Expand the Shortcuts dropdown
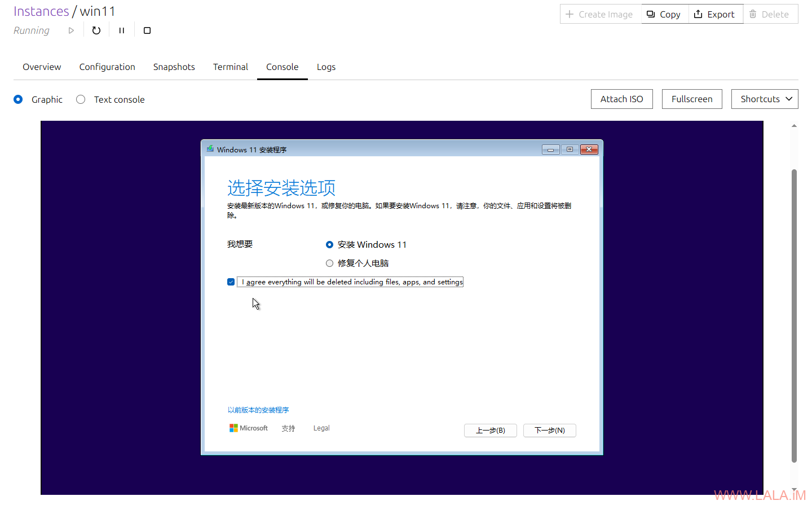This screenshot has width=812, height=505. [x=765, y=99]
